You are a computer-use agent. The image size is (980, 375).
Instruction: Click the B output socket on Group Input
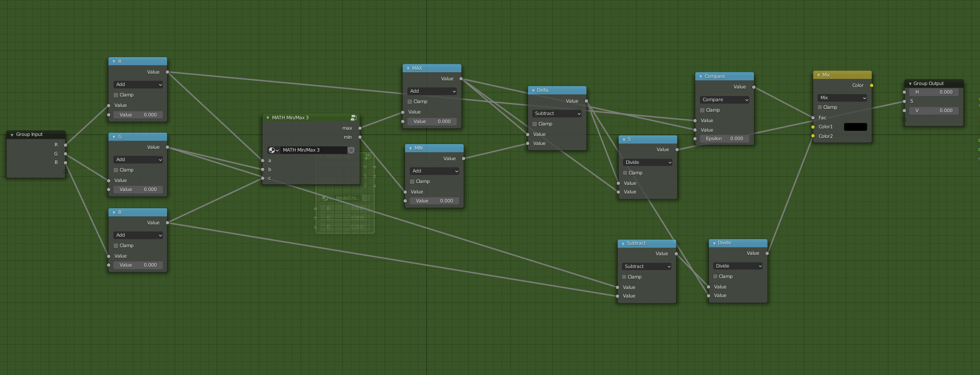coord(66,163)
